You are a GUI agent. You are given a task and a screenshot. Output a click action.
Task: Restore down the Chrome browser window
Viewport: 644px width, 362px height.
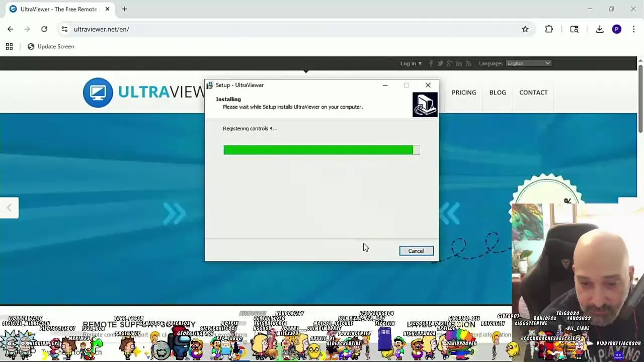pos(611,9)
